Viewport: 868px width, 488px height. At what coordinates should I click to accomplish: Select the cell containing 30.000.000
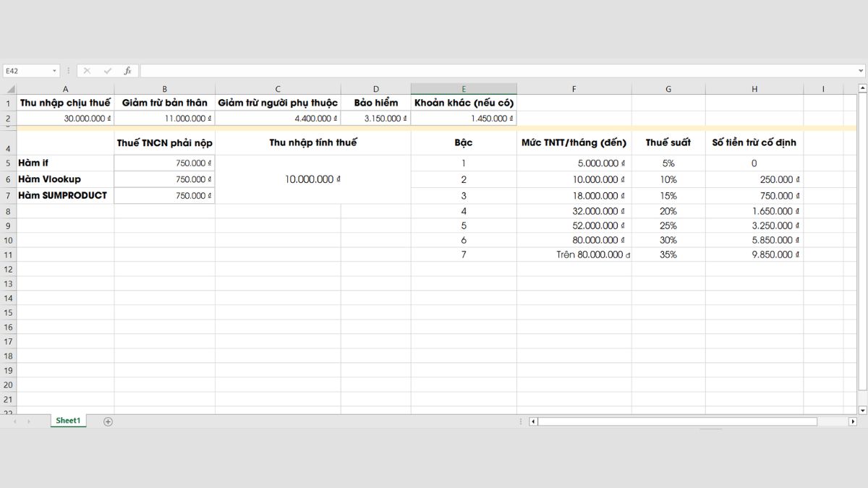(x=65, y=117)
